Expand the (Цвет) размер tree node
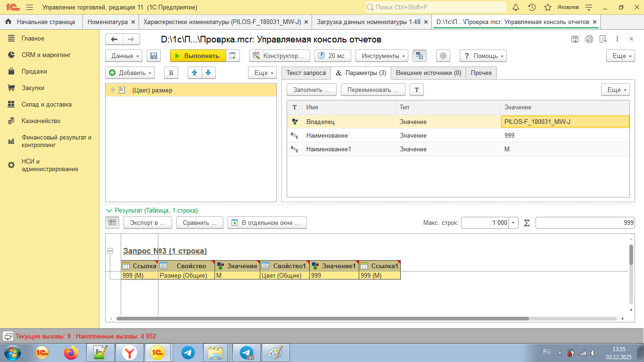 point(113,90)
